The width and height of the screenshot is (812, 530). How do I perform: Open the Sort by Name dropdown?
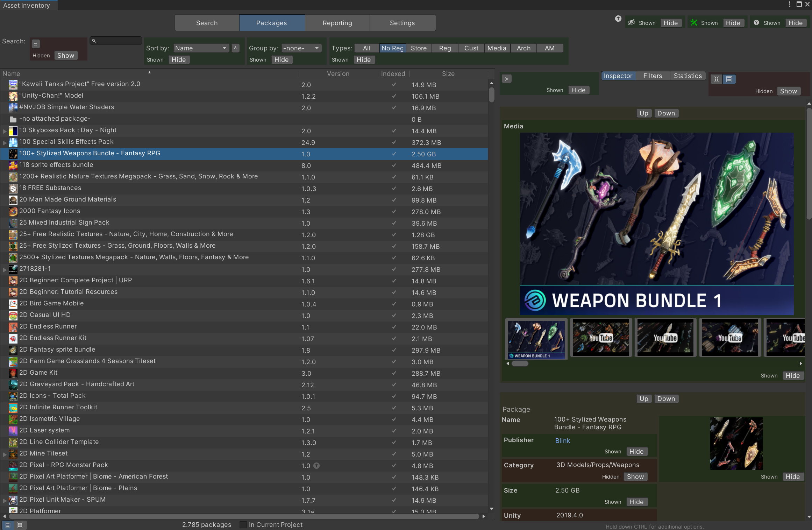pyautogui.click(x=201, y=48)
